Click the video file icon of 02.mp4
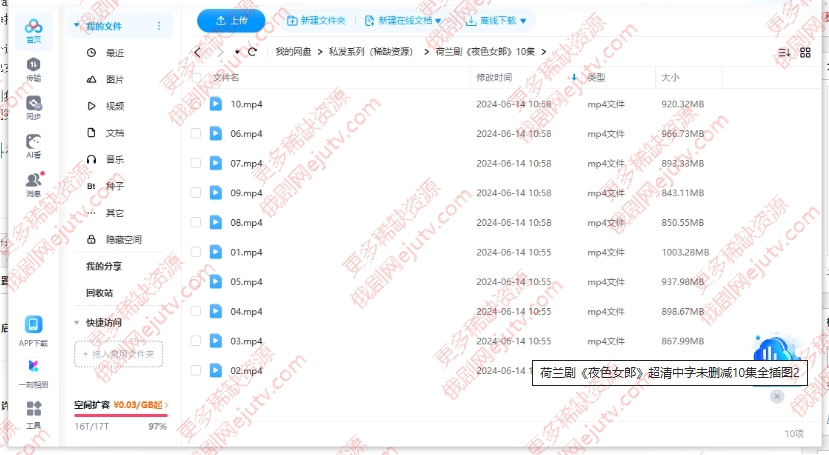This screenshot has width=829, height=455. (216, 370)
